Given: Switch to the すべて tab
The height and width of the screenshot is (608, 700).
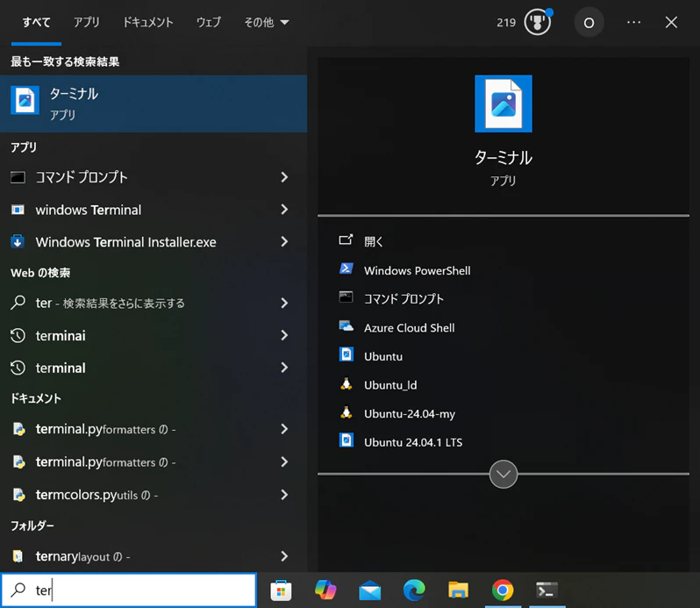Looking at the screenshot, I should point(36,22).
